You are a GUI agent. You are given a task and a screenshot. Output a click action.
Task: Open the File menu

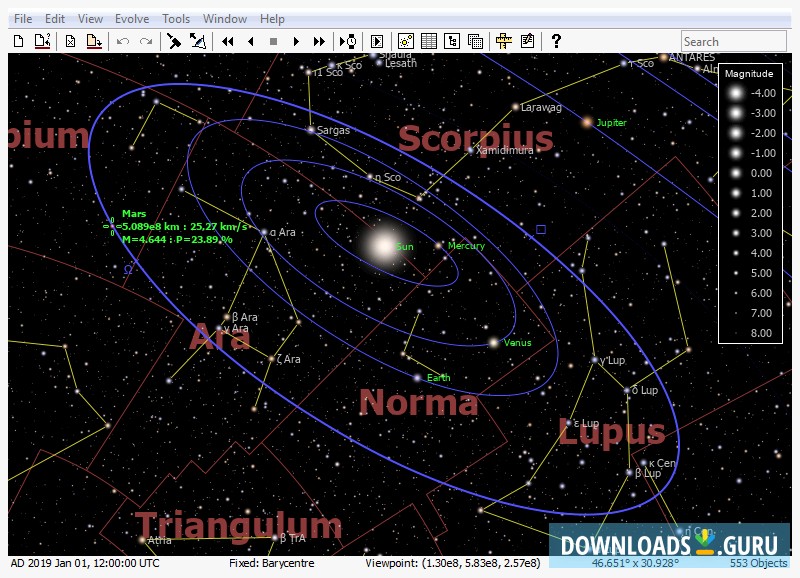coord(23,19)
